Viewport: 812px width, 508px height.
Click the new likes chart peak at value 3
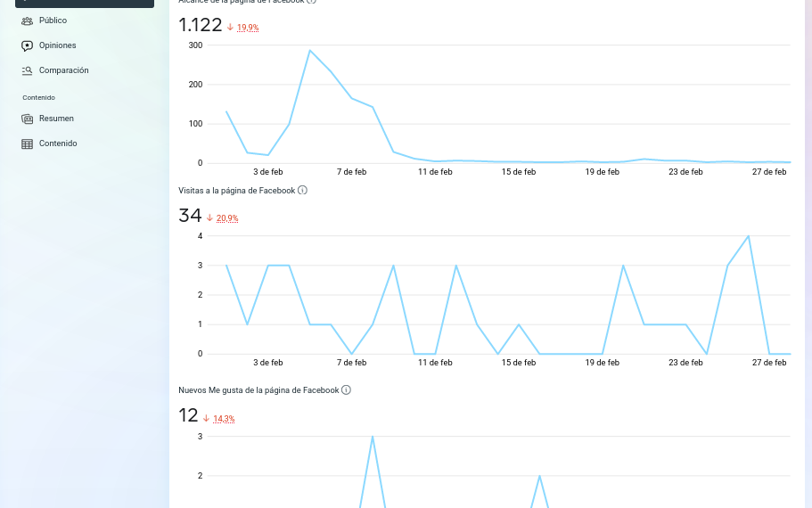tap(373, 437)
